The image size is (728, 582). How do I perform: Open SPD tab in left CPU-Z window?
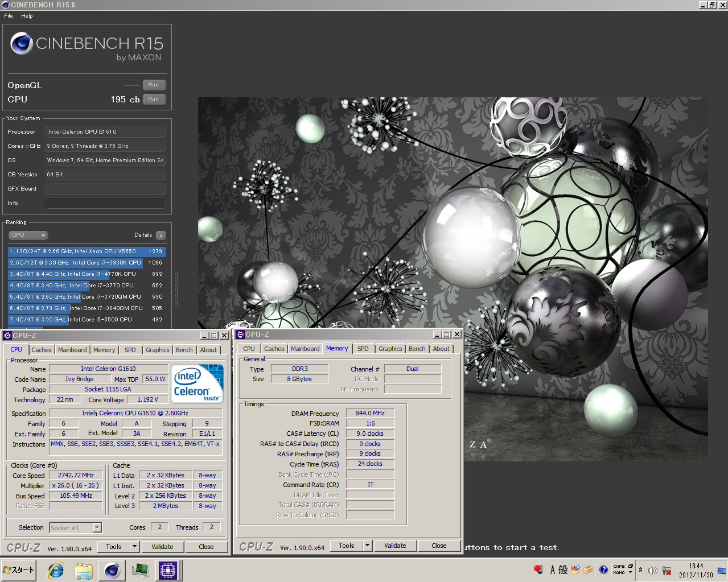tap(130, 350)
